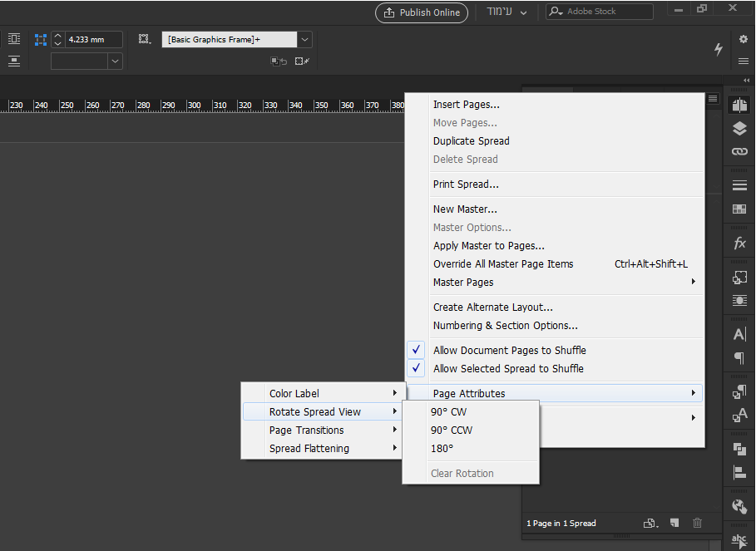Open the Layers panel icon
Image resolution: width=756 pixels, height=551 pixels.
pos(739,129)
